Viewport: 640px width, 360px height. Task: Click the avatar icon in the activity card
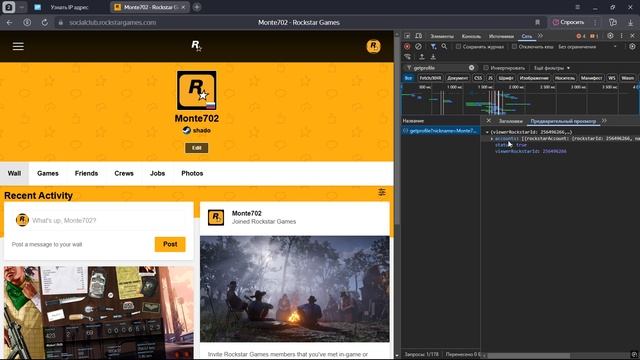click(216, 218)
